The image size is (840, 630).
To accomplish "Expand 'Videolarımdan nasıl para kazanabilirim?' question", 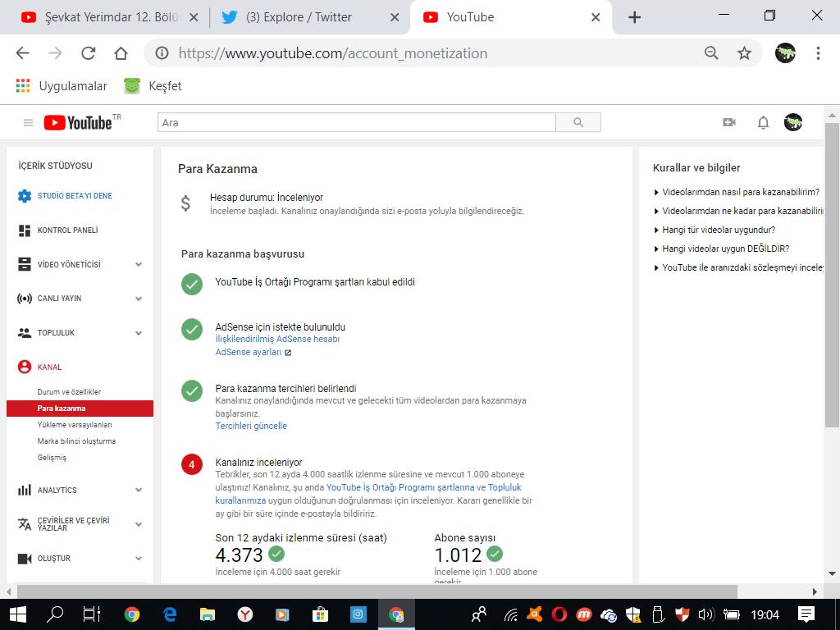I will click(x=737, y=192).
